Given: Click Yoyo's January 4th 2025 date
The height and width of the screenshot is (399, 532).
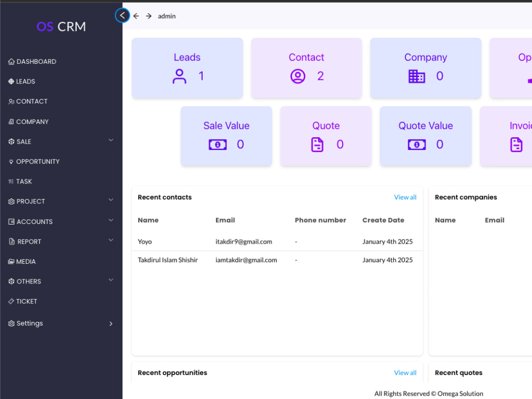Looking at the screenshot, I should pos(387,242).
